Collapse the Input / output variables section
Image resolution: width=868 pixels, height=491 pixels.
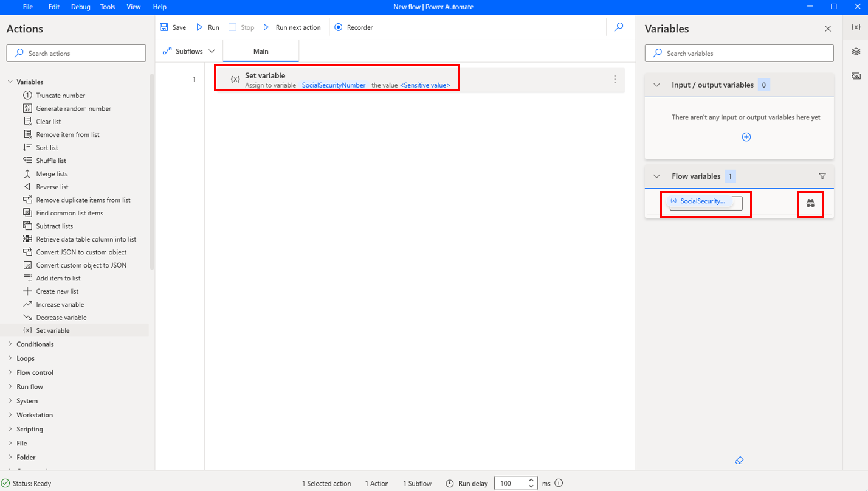pos(656,85)
